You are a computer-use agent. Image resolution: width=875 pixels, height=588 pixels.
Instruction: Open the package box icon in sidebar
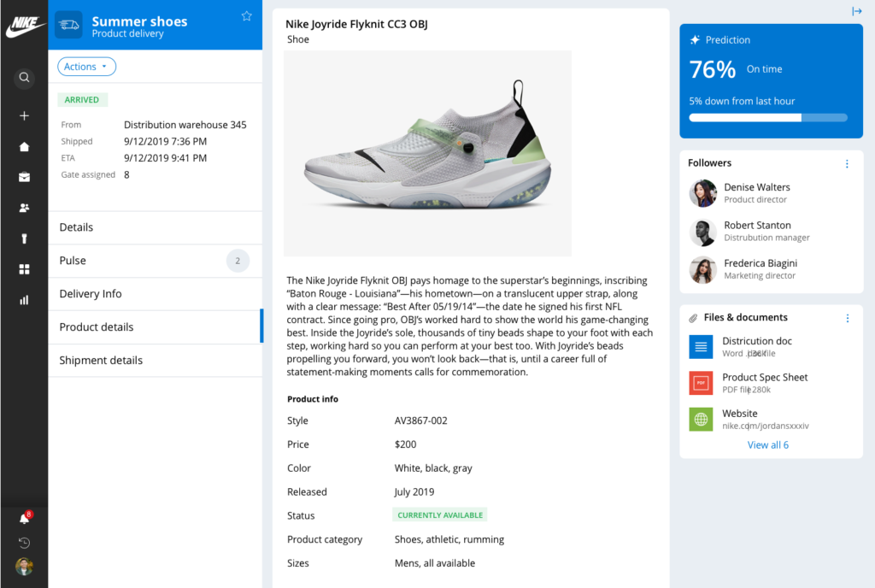pyautogui.click(x=24, y=177)
